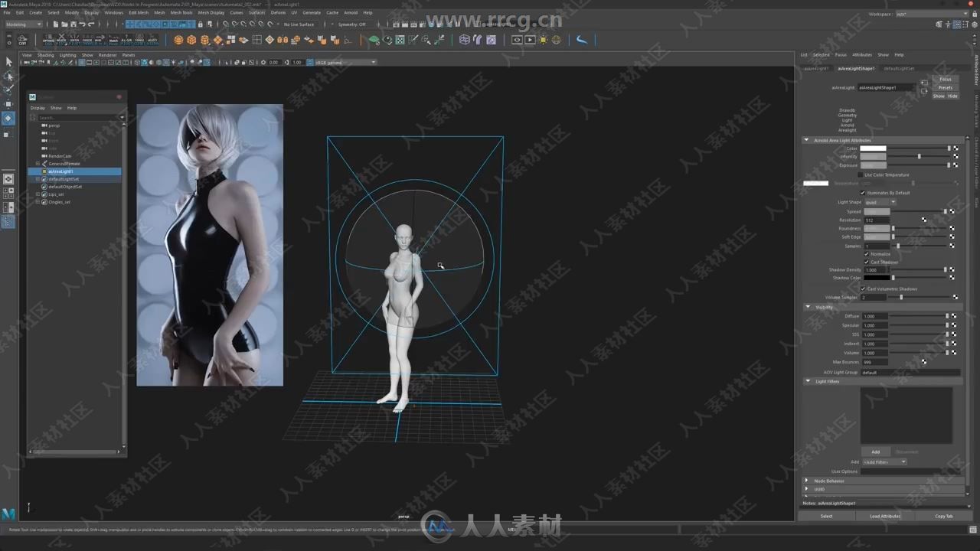Open the Outliner Display menu
Screen dimensions: 980x551
[x=38, y=108]
